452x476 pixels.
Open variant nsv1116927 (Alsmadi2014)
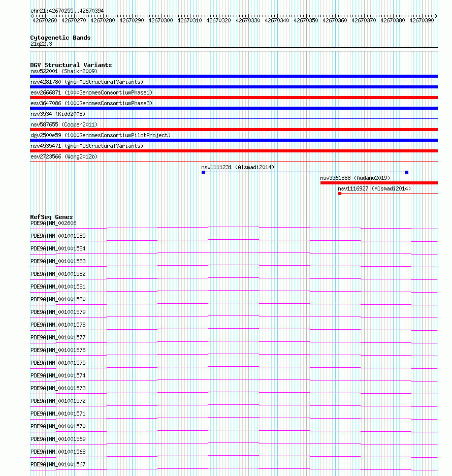coord(374,188)
